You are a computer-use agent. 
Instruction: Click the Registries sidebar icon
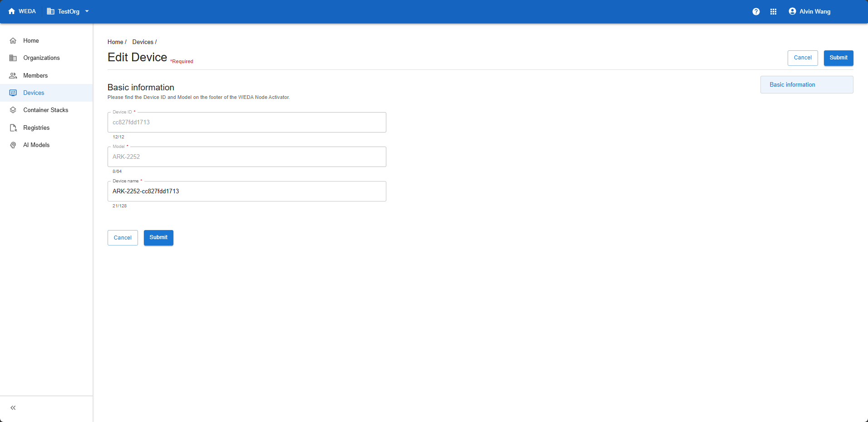(13, 128)
